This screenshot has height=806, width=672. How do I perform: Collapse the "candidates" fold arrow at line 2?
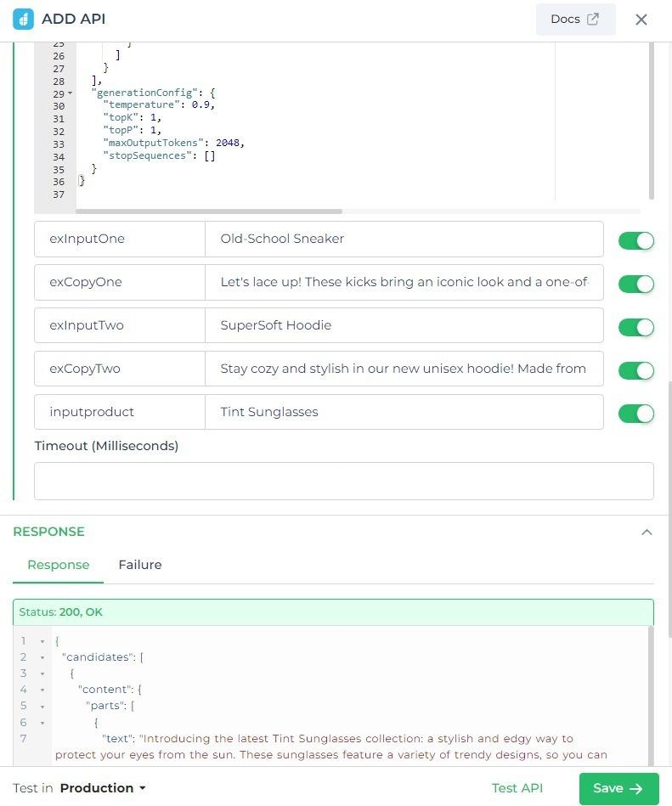click(x=42, y=657)
